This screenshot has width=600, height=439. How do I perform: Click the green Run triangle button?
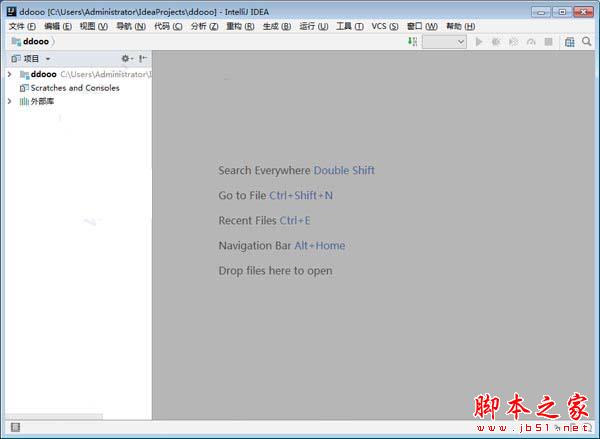point(479,42)
